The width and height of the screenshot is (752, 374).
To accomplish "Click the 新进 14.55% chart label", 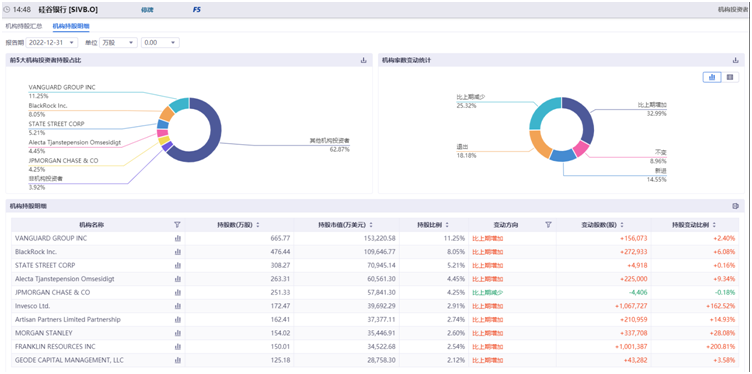I will click(x=657, y=175).
